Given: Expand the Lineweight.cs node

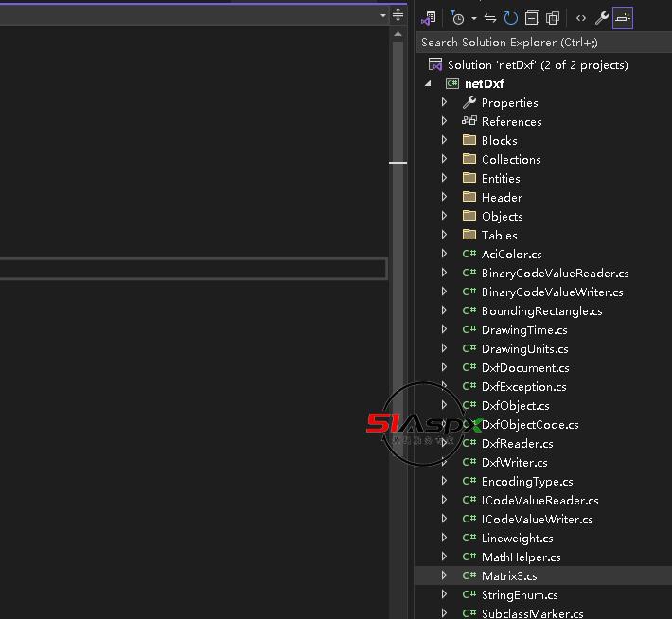Looking at the screenshot, I should point(445,538).
